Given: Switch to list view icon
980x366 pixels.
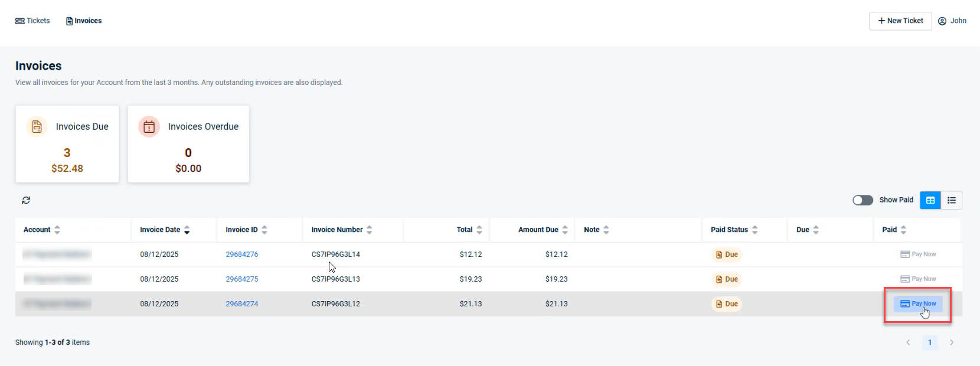Looking at the screenshot, I should point(952,200).
